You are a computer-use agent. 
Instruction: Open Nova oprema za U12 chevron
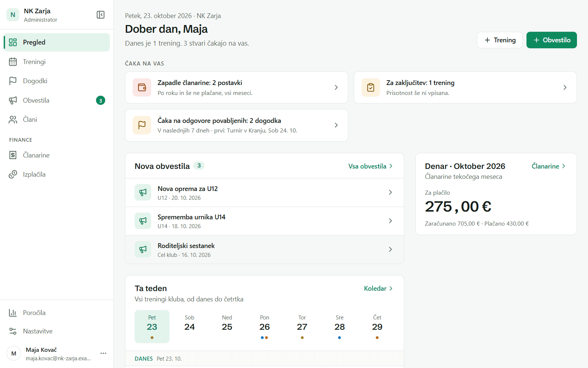point(390,192)
